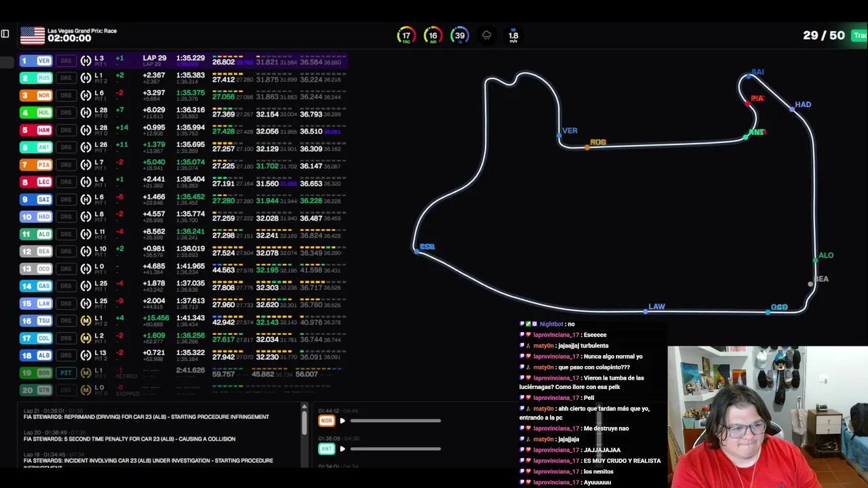The image size is (868, 488).
Task: Click the streamer webcam thumbnail
Action: (768, 417)
